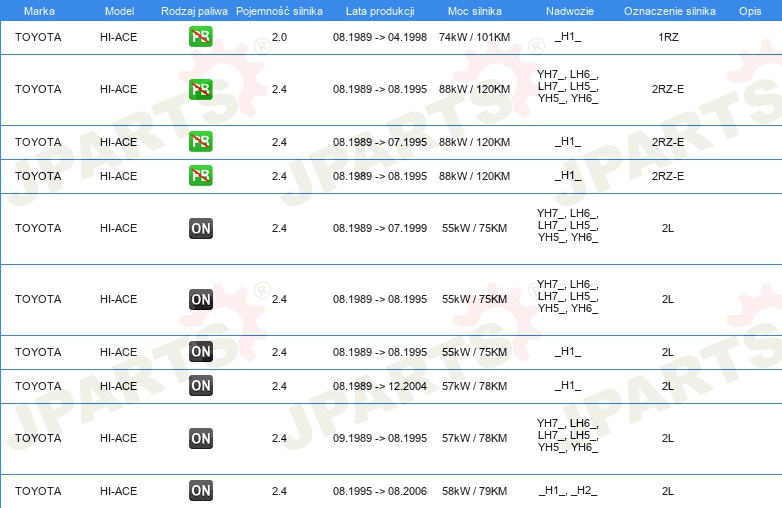Select the HI-ACE cell in the 12.2004 row
Image resolution: width=782 pixels, height=508 pixels.
(118, 386)
